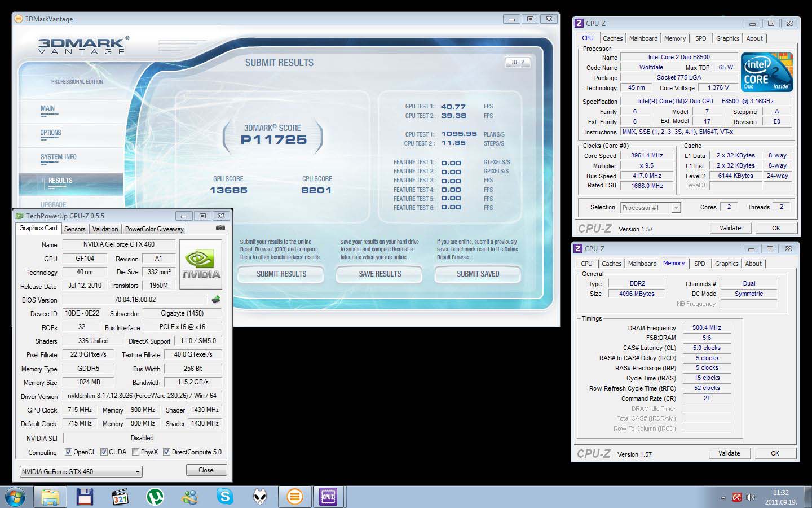Click the GPU Clock 715 MHz field
The width and height of the screenshot is (812, 508).
click(x=79, y=410)
